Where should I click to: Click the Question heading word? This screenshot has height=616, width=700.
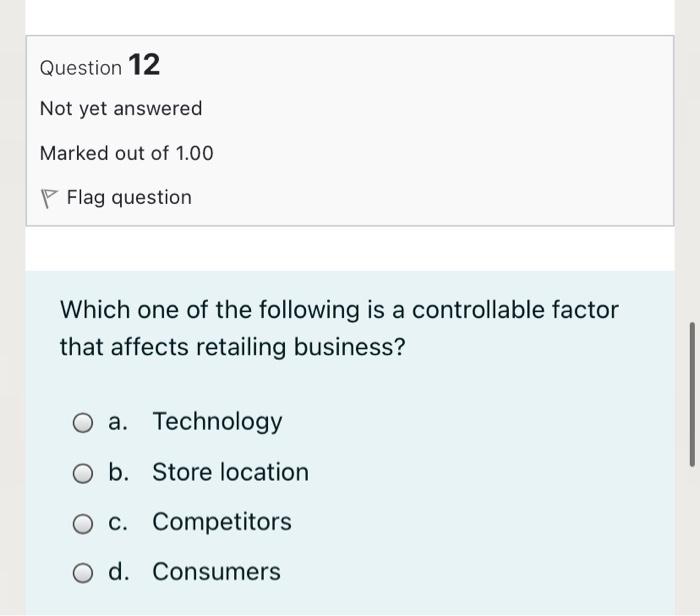click(x=80, y=68)
